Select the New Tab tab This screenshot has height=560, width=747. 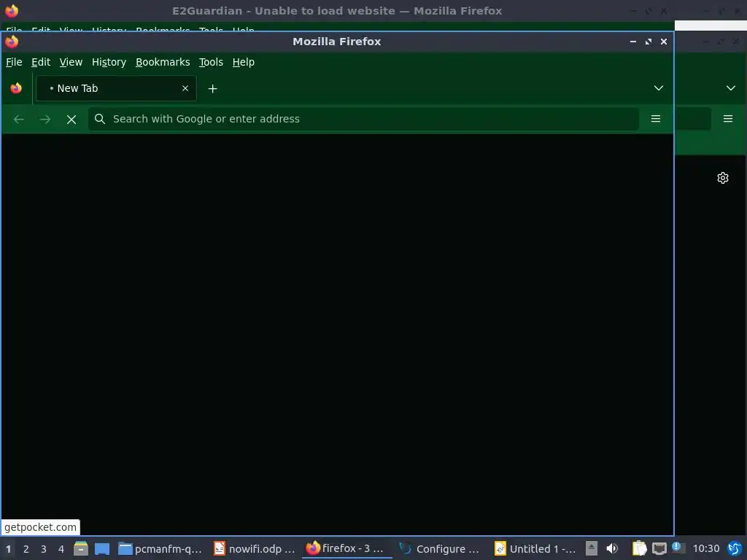[x=116, y=88]
